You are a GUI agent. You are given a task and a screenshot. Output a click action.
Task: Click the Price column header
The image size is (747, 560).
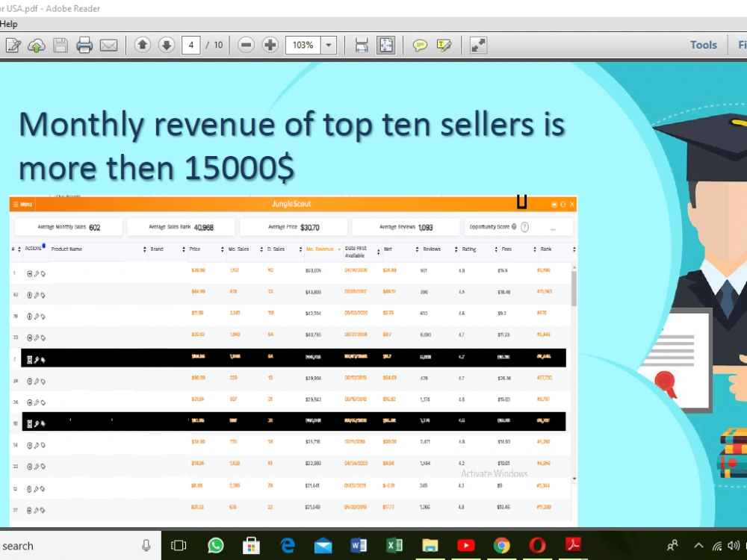(195, 249)
